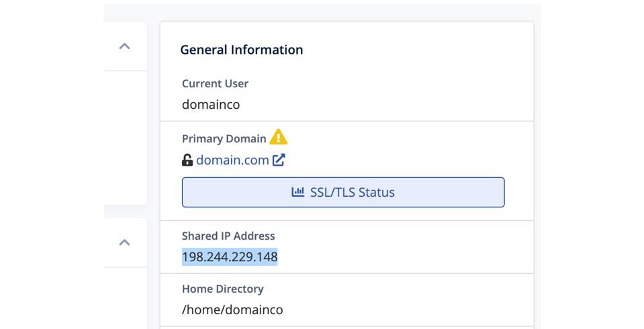Click the Current User label
This screenshot has height=329, width=644.
click(215, 83)
